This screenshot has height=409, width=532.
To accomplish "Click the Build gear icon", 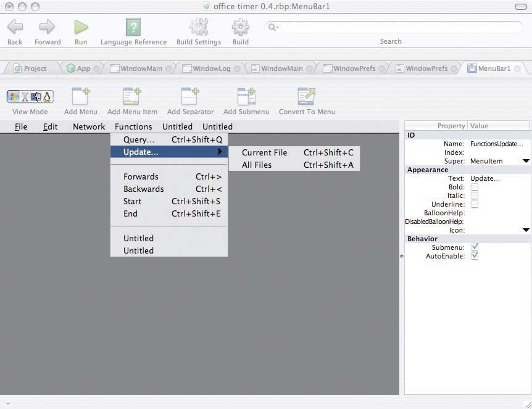I will coord(240,27).
